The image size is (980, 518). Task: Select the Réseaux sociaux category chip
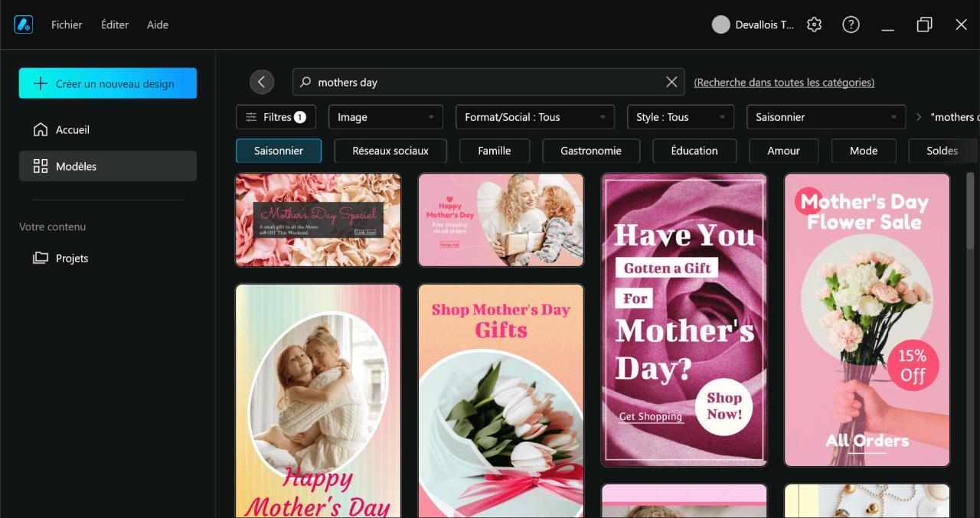pyautogui.click(x=390, y=151)
